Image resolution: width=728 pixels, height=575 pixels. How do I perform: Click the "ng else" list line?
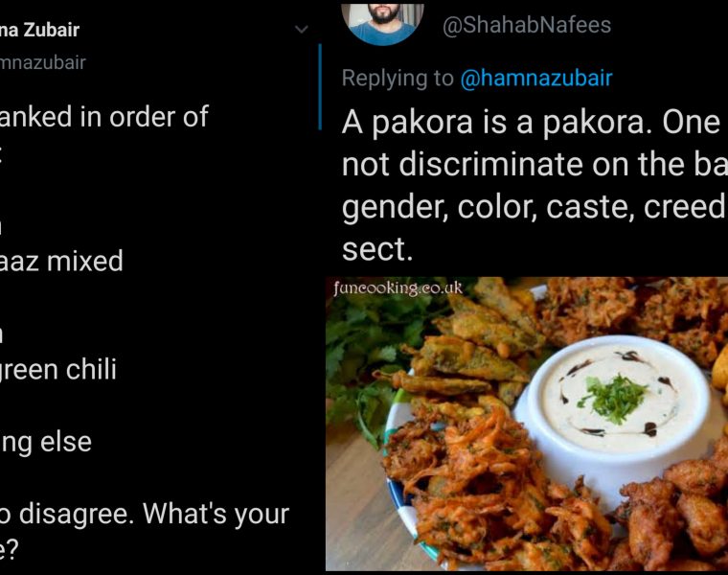(x=46, y=442)
